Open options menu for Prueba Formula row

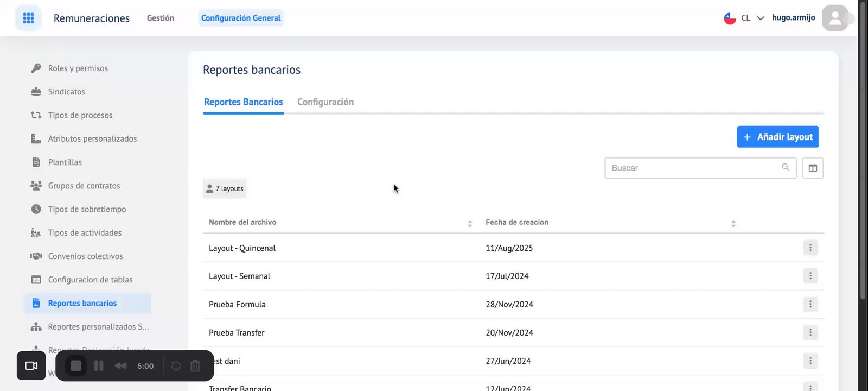pos(810,304)
